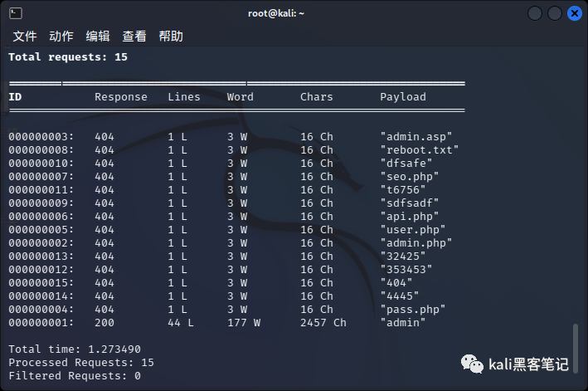Click the "353453" payload text
The image size is (588, 391).
pos(406,270)
